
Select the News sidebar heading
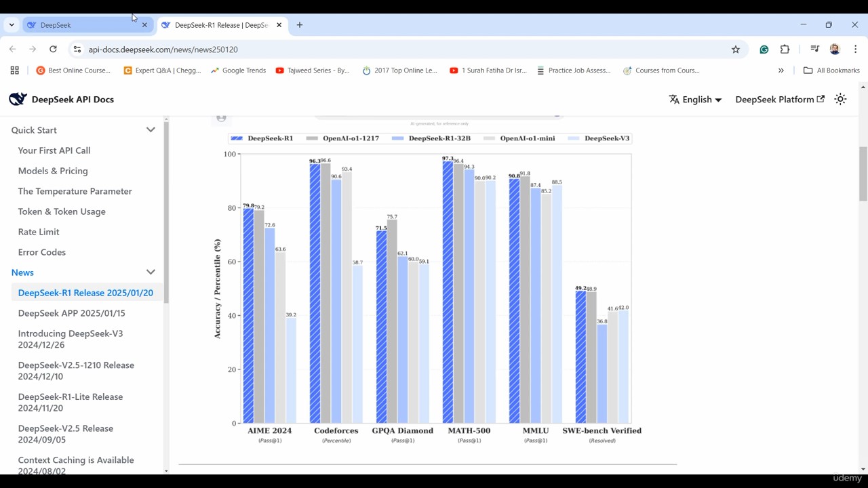point(22,272)
